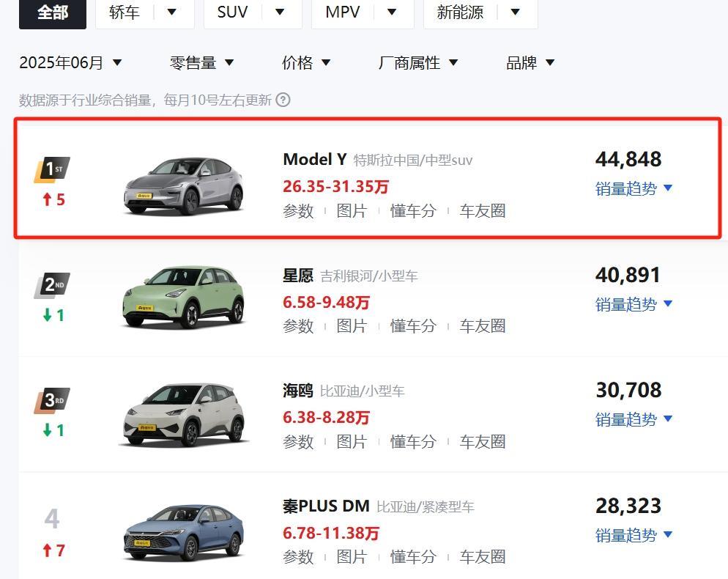Click 秦PLUS DM price 6.78-11.38万

pos(331,533)
